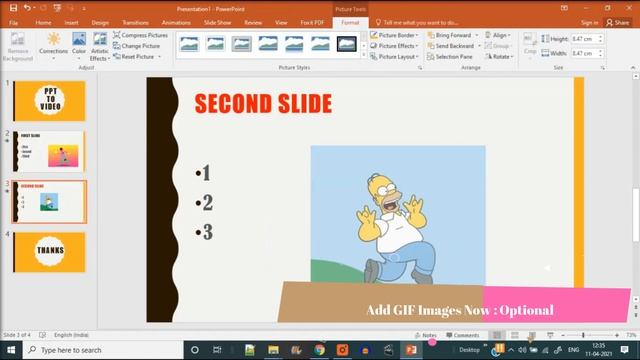
Task: Apply the last black-framed picture style
Action: [347, 44]
